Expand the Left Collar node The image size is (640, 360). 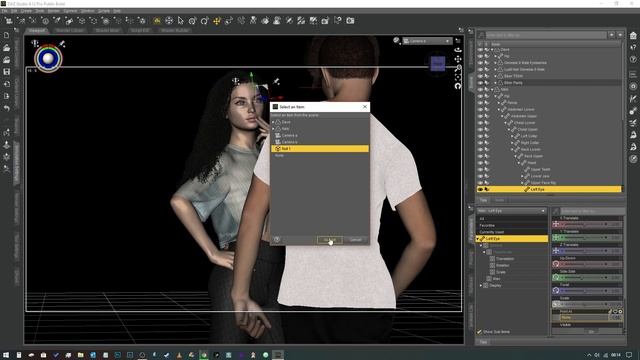point(512,136)
